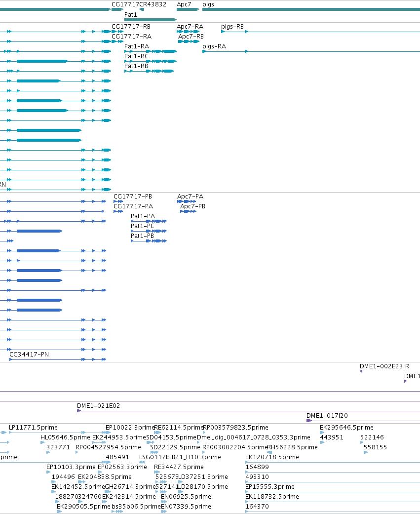This screenshot has height=514, width=420.
Task: Select the Dmel_dig_004617_0728_0353.3prime label
Action: pos(254,437)
